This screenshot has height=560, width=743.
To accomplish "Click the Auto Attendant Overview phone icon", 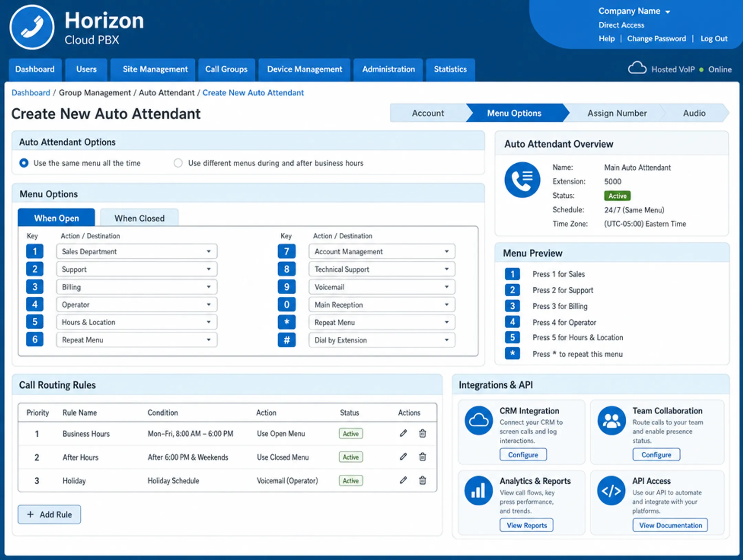I will [522, 180].
